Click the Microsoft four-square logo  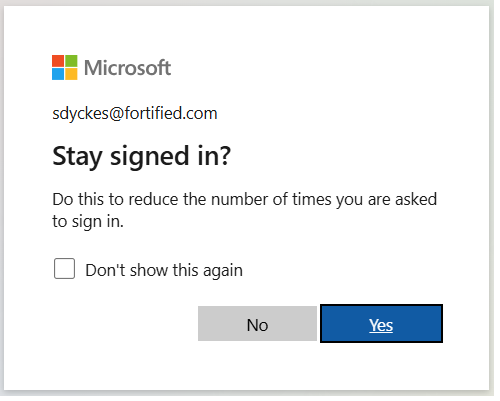65,67
